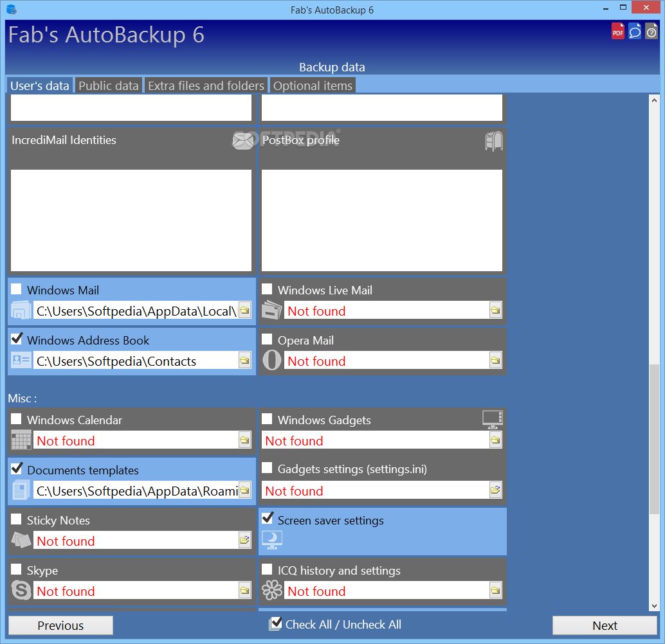Switch to the User's data tab
Viewport: 665px width, 644px height.
coord(39,85)
